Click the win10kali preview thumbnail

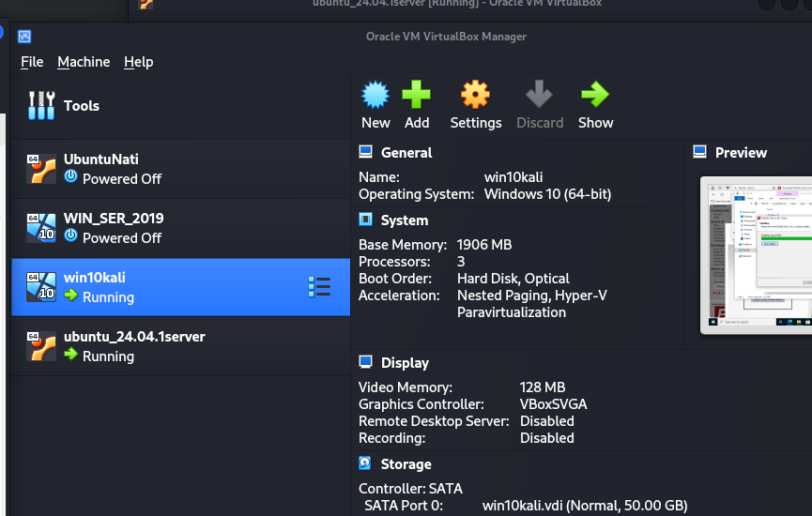pos(756,255)
